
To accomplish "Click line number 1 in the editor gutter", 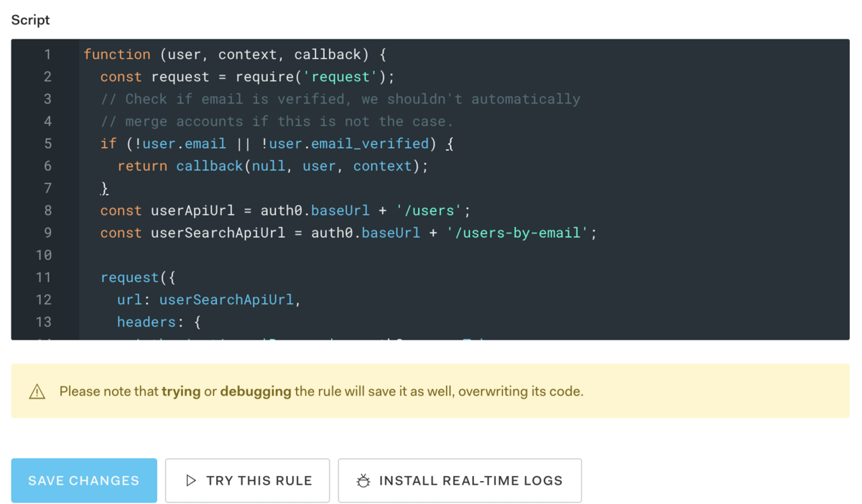I will pos(47,55).
